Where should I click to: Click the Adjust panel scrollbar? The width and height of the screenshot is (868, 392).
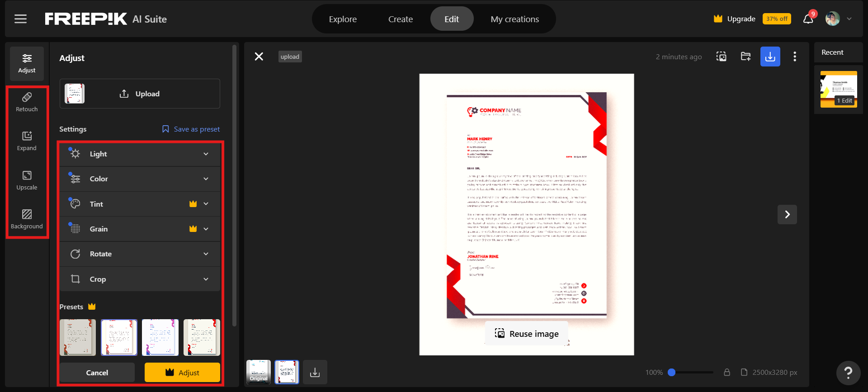(x=234, y=185)
